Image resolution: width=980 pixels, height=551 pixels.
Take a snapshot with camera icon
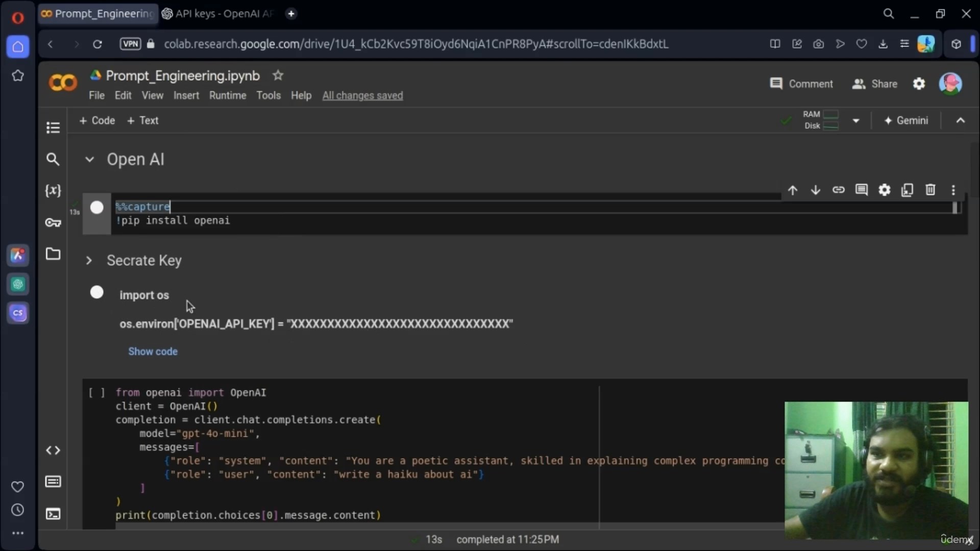point(818,44)
